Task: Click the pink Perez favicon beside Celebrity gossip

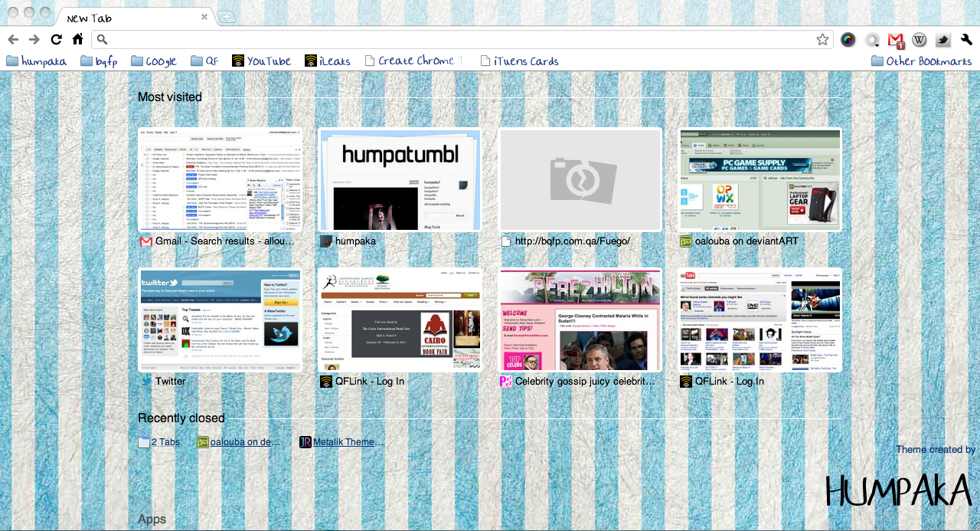Action: point(506,382)
